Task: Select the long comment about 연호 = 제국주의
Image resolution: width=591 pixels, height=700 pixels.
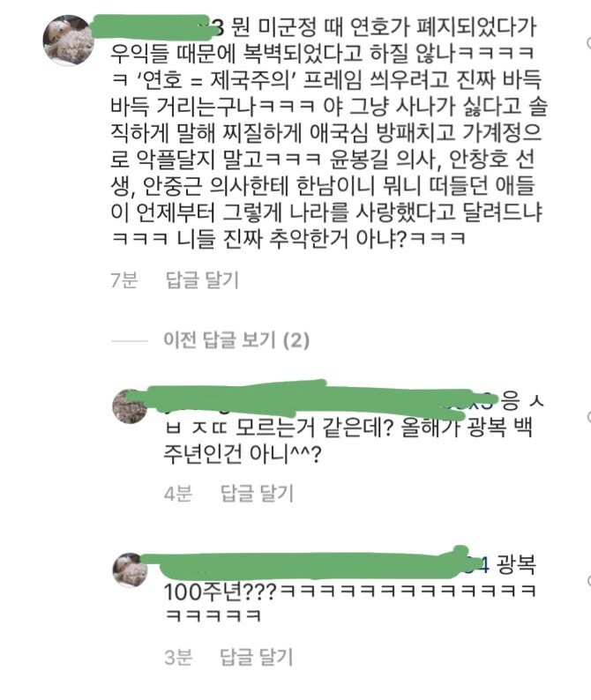Action: point(329,132)
